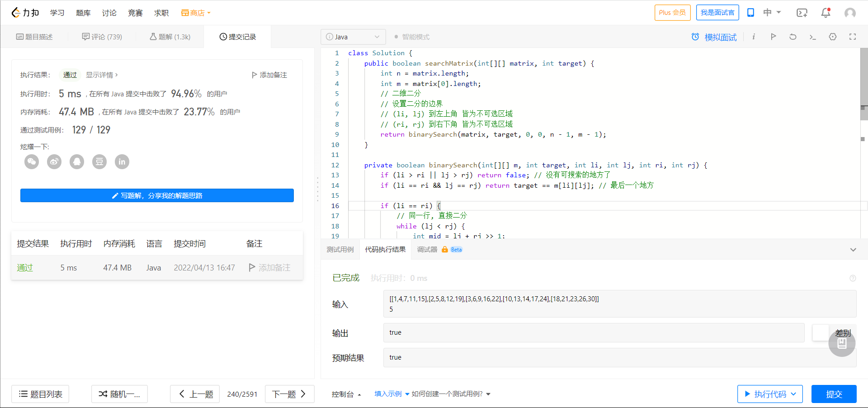Expand 如何创建一个测试用例 help dropdown
868x408 pixels.
pyautogui.click(x=451, y=394)
